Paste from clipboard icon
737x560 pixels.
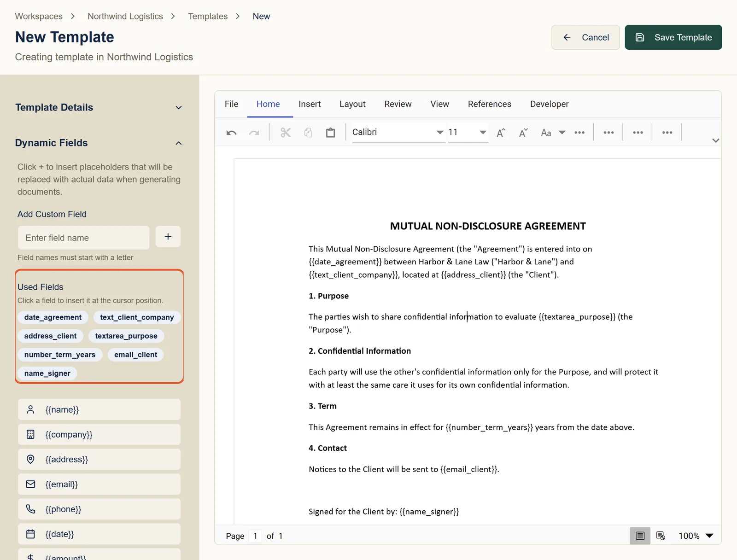coord(330,133)
